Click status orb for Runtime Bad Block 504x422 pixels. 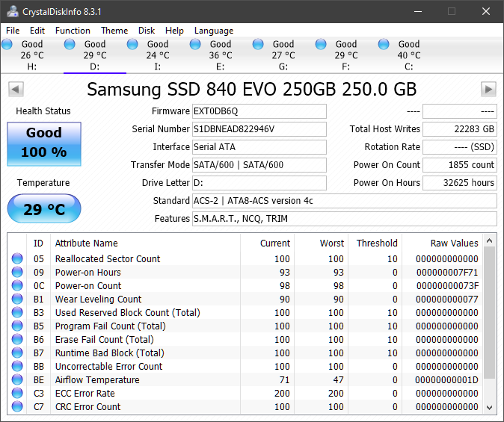coord(17,353)
